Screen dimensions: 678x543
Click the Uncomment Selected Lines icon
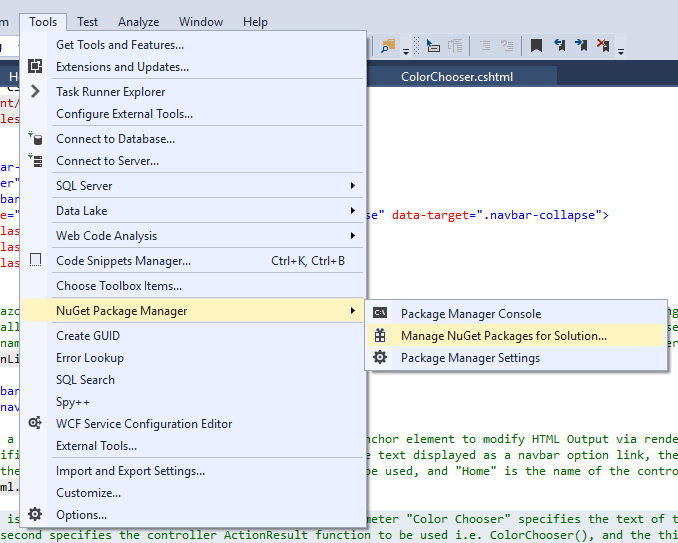(x=507, y=45)
